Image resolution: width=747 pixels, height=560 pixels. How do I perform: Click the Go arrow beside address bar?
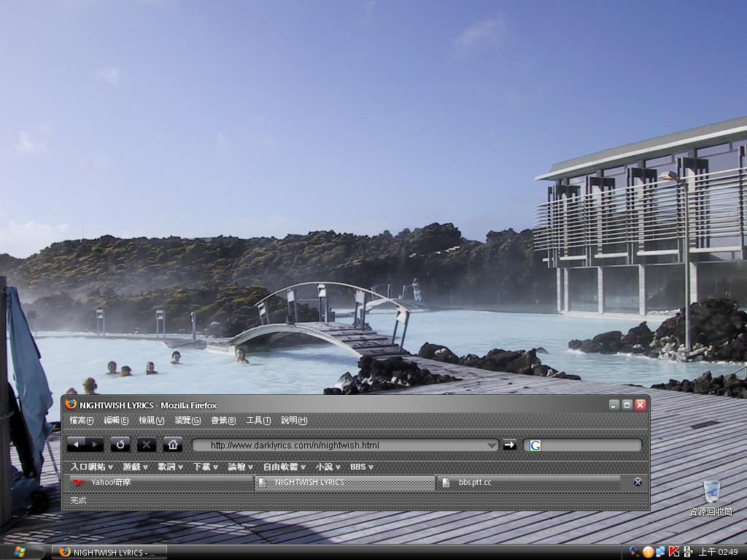click(509, 445)
